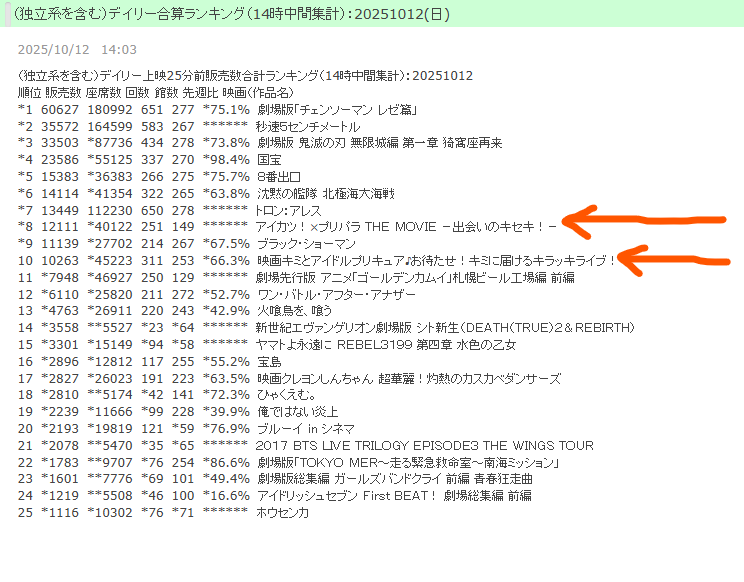Select title ブラック・ショーマン
Viewport: 744px width, 582px height.
[x=306, y=244]
